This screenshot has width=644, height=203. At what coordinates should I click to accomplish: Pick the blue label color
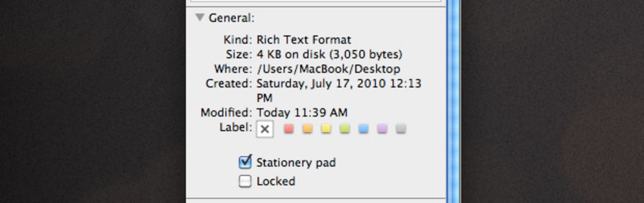[x=364, y=128]
